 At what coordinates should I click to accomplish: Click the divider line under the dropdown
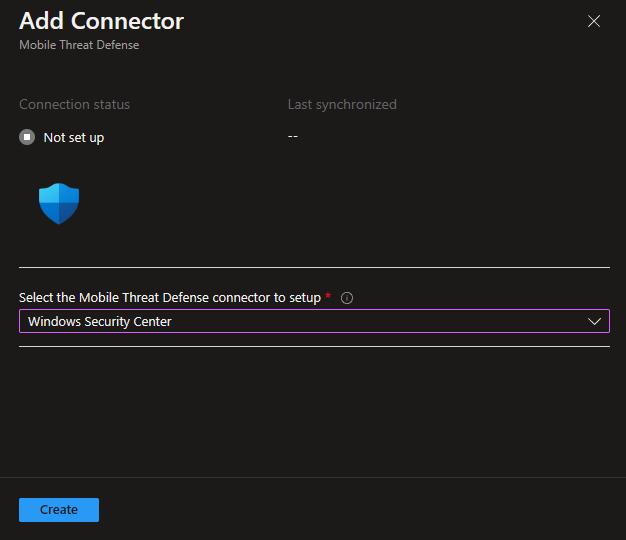coord(314,346)
